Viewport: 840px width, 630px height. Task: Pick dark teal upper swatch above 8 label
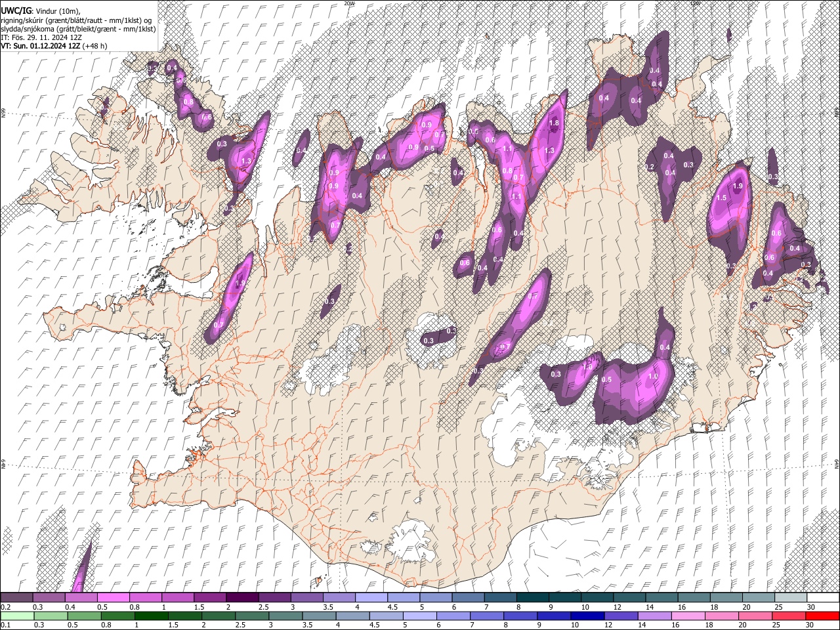click(532, 597)
